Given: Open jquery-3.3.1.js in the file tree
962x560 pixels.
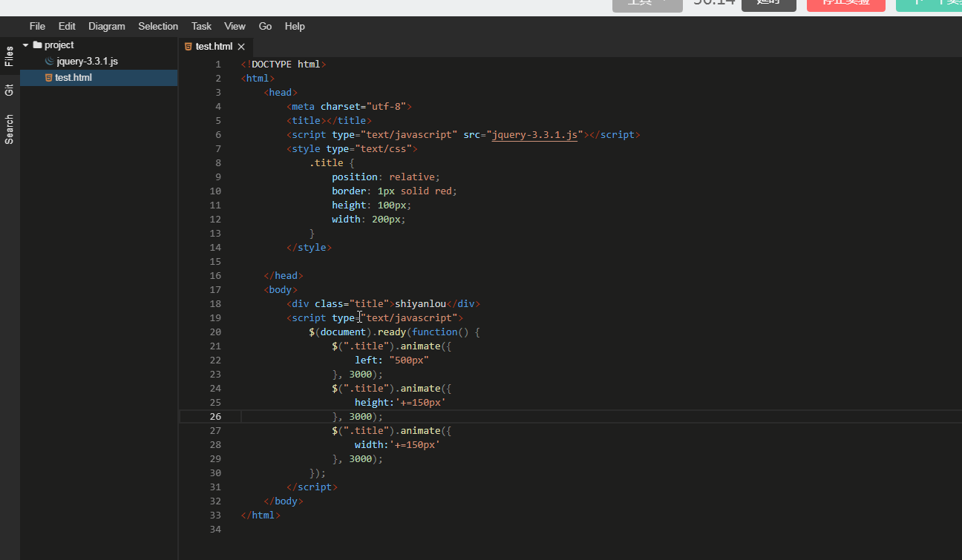Looking at the screenshot, I should point(87,62).
